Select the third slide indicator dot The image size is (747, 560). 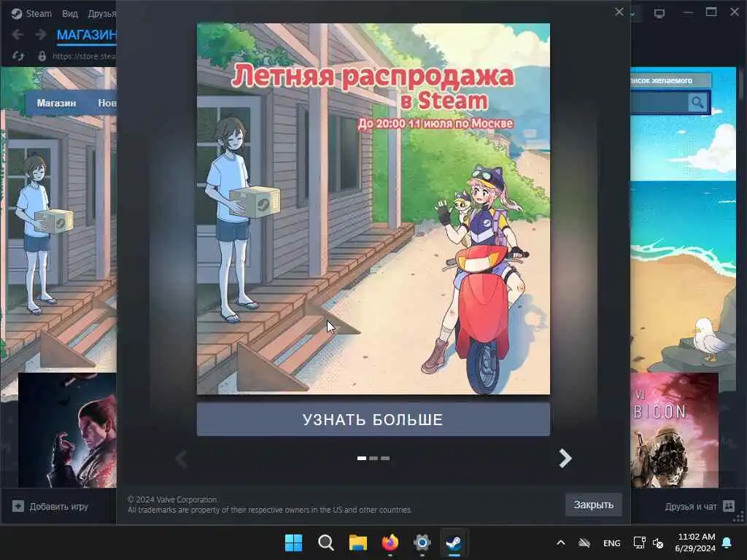pos(385,458)
